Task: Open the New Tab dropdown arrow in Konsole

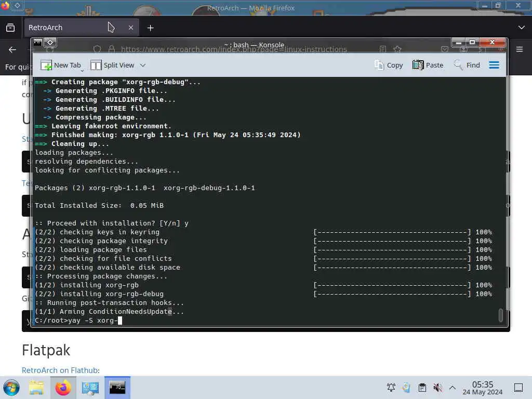Action: [x=82, y=71]
